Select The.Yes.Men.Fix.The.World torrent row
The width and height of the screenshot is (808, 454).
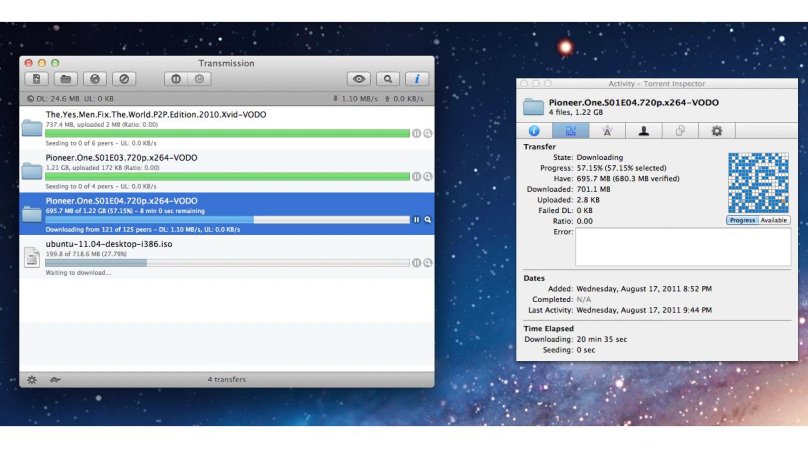click(x=227, y=128)
